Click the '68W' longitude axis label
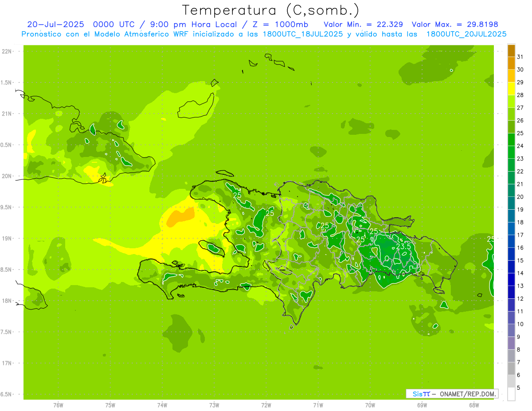Image resolution: width=532 pixels, height=411 pixels. click(x=474, y=405)
